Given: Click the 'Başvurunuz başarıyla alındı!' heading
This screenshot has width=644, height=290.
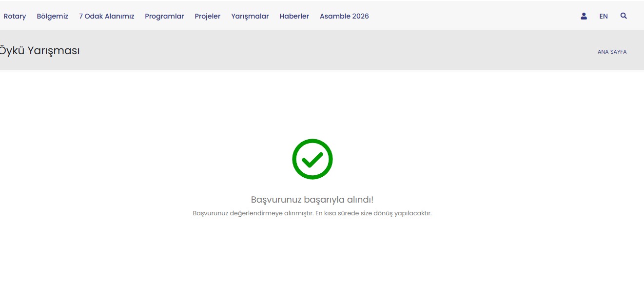Looking at the screenshot, I should [x=312, y=200].
